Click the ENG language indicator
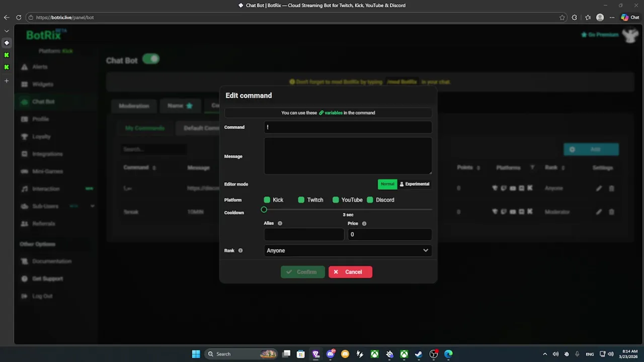 pyautogui.click(x=590, y=354)
